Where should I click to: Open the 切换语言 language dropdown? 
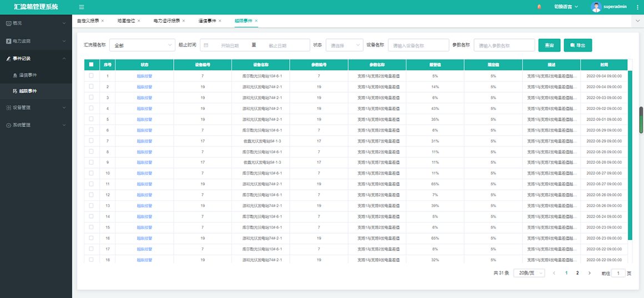(x=566, y=7)
